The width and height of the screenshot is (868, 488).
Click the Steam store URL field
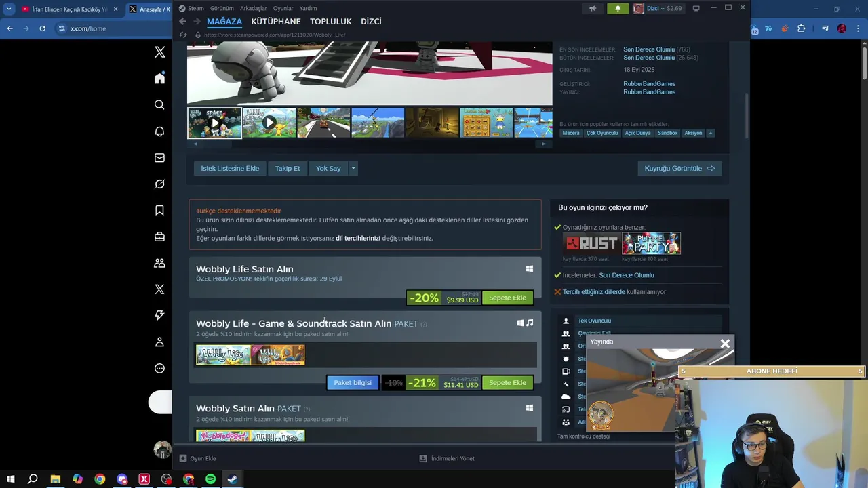tap(274, 35)
